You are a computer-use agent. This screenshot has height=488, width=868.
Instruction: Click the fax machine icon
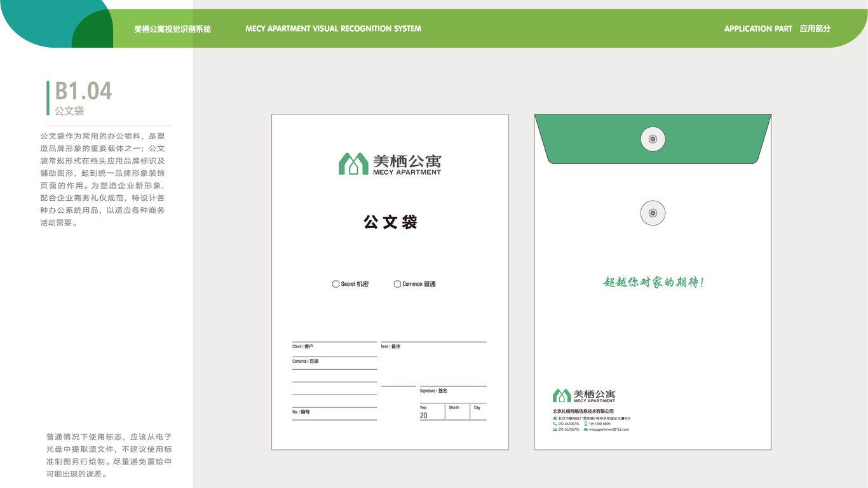[x=555, y=430]
